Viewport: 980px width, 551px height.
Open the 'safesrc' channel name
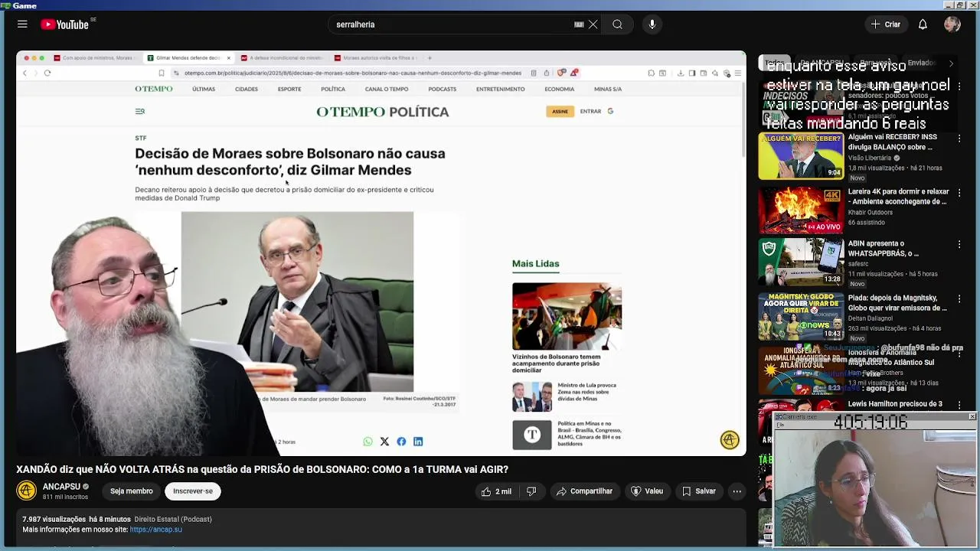(x=859, y=263)
